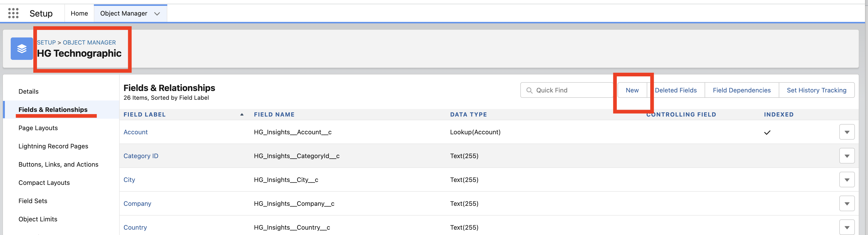Open the Account field link
868x235 pixels.
135,132
